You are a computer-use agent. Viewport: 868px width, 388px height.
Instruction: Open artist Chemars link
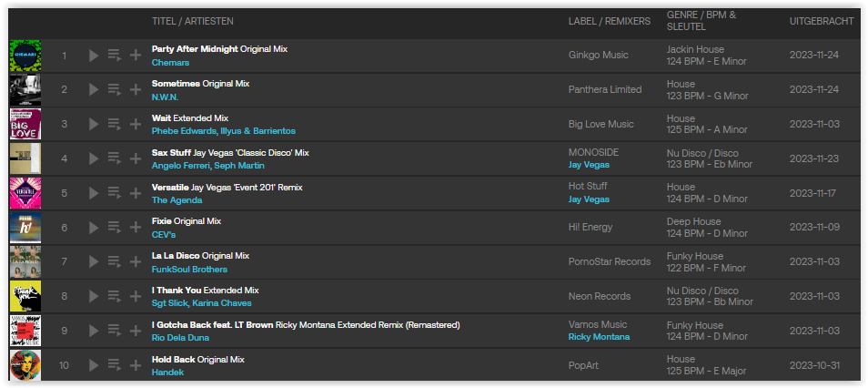point(170,63)
